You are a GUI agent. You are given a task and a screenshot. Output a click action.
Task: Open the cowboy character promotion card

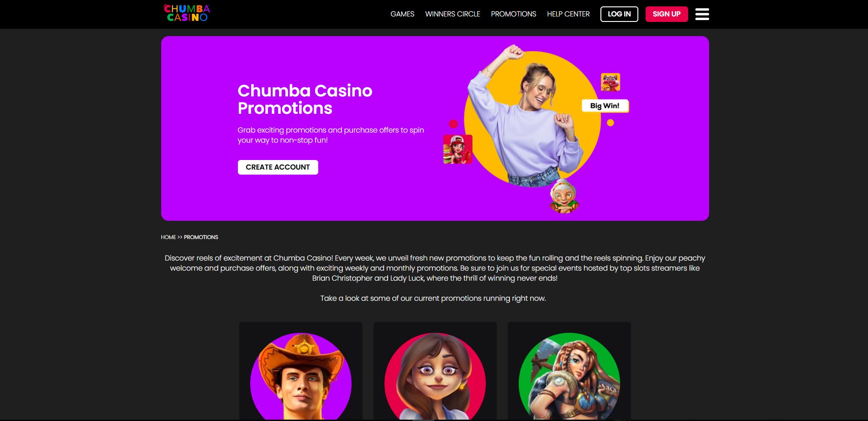pos(301,371)
